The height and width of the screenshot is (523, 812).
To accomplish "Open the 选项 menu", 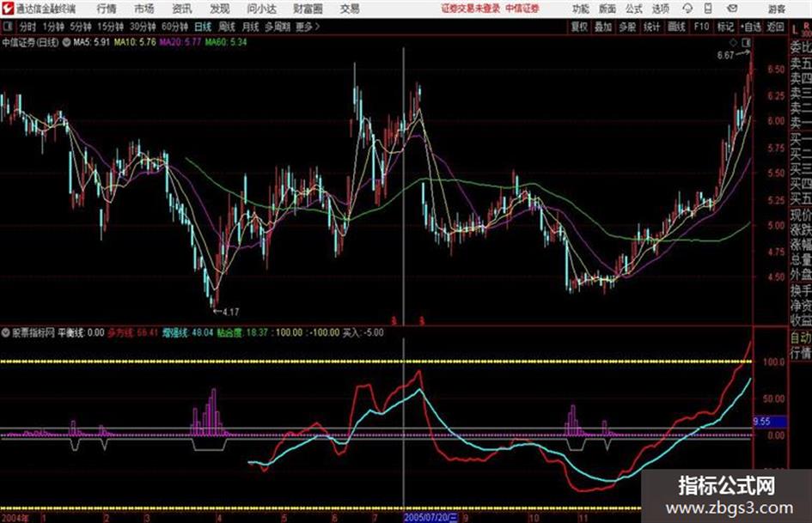I will coord(661,9).
